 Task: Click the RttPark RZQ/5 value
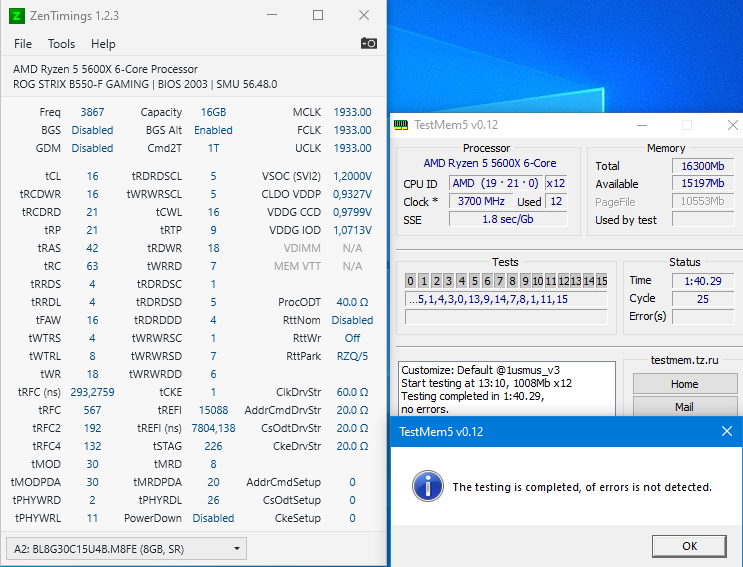[353, 356]
